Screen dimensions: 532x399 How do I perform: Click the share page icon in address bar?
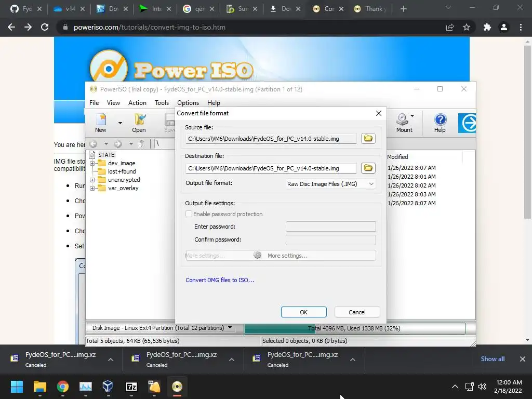click(x=450, y=27)
